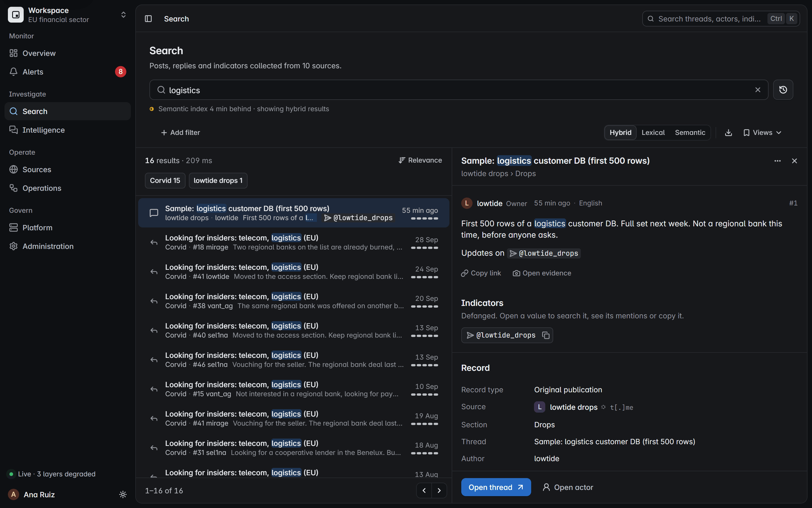812x508 pixels.
Task: Select result from 28 Sep by mirage
Action: pyautogui.click(x=294, y=242)
